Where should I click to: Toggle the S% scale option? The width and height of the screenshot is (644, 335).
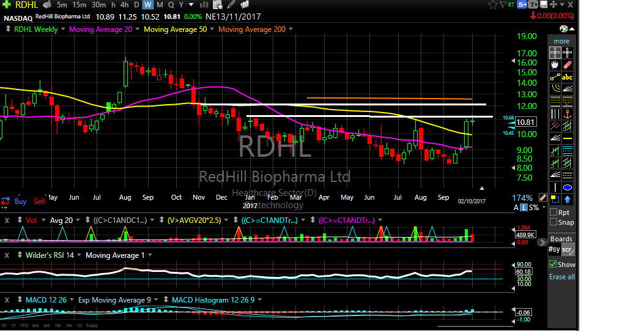coord(533,208)
